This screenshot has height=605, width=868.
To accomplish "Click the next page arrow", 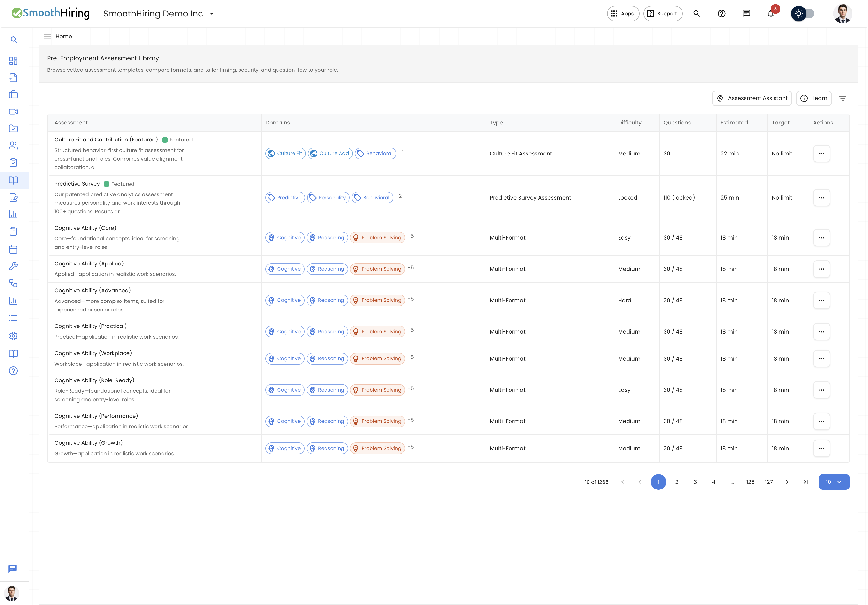I will [x=787, y=482].
